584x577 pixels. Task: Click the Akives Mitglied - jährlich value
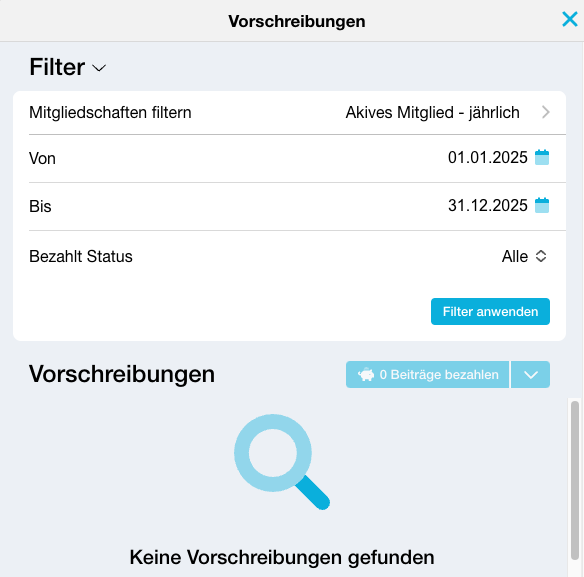(432, 112)
